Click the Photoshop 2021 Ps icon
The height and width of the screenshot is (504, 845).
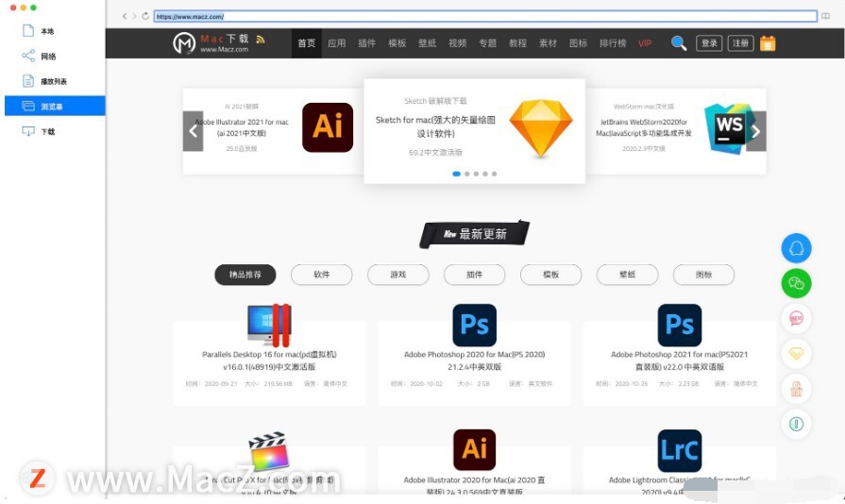(x=680, y=326)
